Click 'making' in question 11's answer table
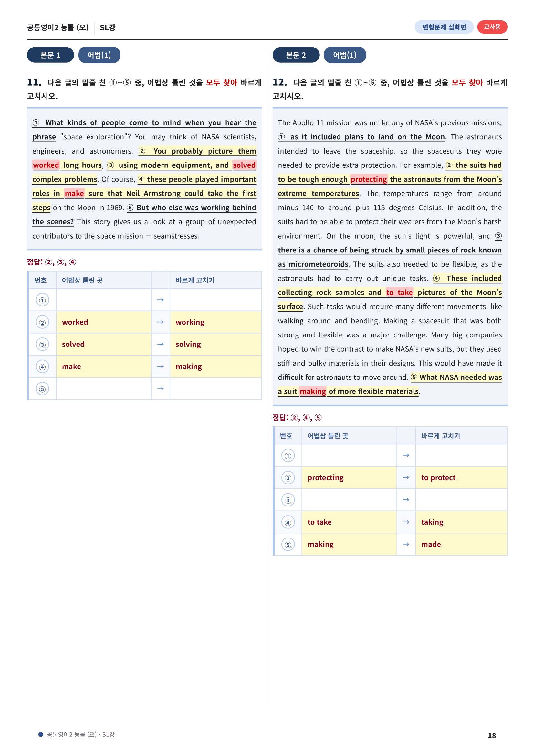This screenshot has width=534, height=756. (215, 367)
